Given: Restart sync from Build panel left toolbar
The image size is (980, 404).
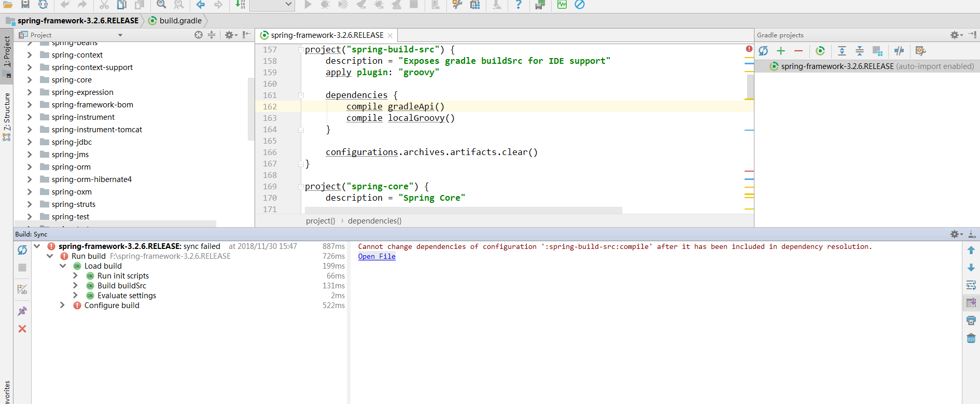Looking at the screenshot, I should click(22, 250).
